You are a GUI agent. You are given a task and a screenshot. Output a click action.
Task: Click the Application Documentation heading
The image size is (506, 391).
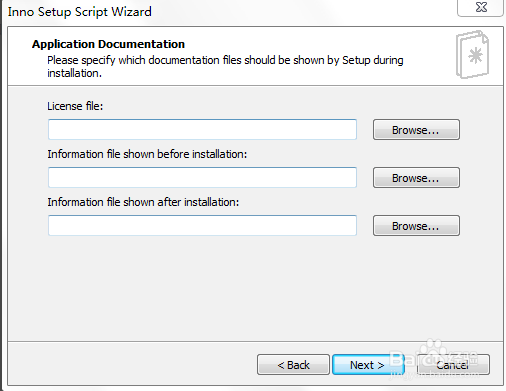pyautogui.click(x=108, y=44)
